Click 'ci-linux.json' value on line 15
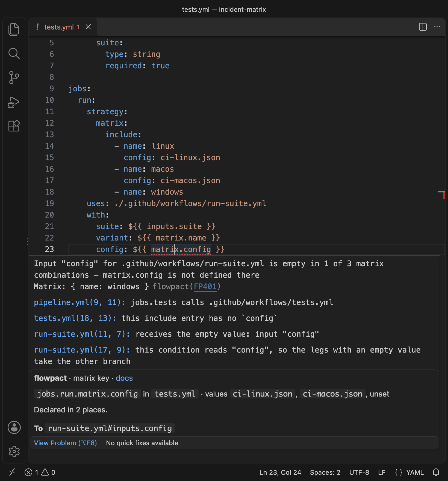The width and height of the screenshot is (448, 481). pos(190,157)
